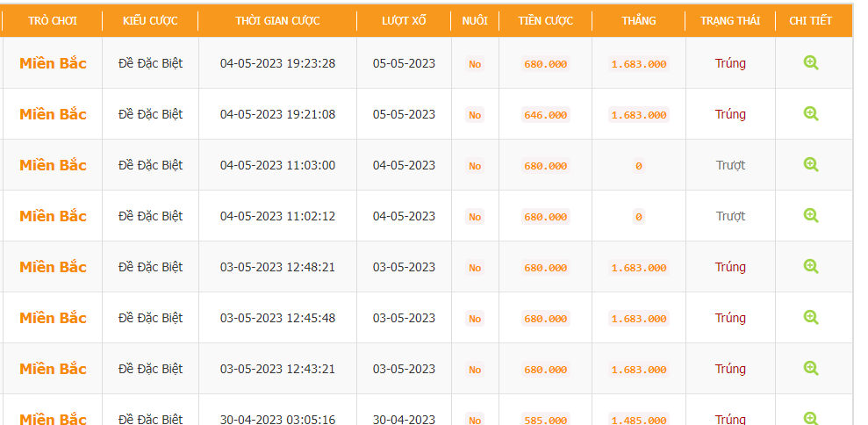Select bet time 04-05-2023 19:23:28
The image size is (868, 425).
pyautogui.click(x=277, y=63)
